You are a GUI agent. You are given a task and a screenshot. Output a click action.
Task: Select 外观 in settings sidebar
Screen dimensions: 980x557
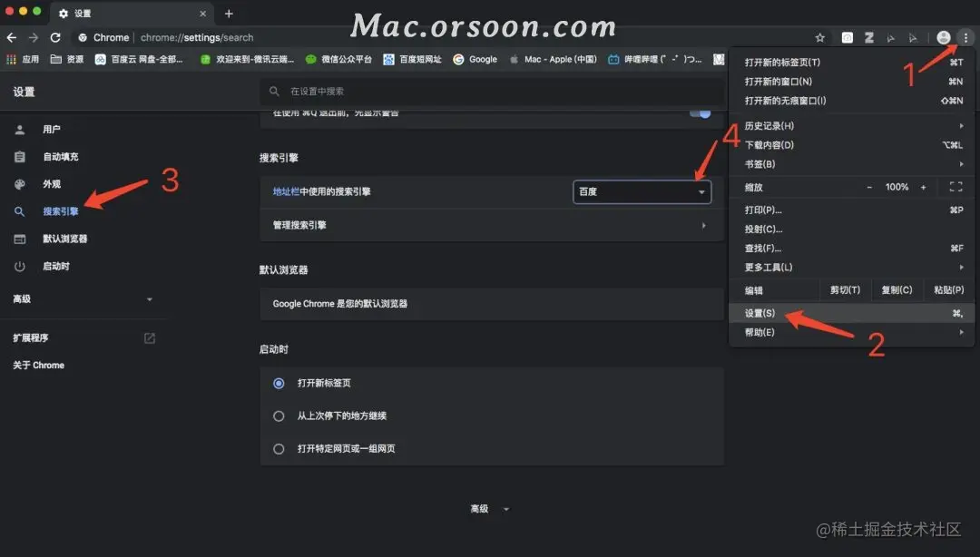(x=51, y=184)
